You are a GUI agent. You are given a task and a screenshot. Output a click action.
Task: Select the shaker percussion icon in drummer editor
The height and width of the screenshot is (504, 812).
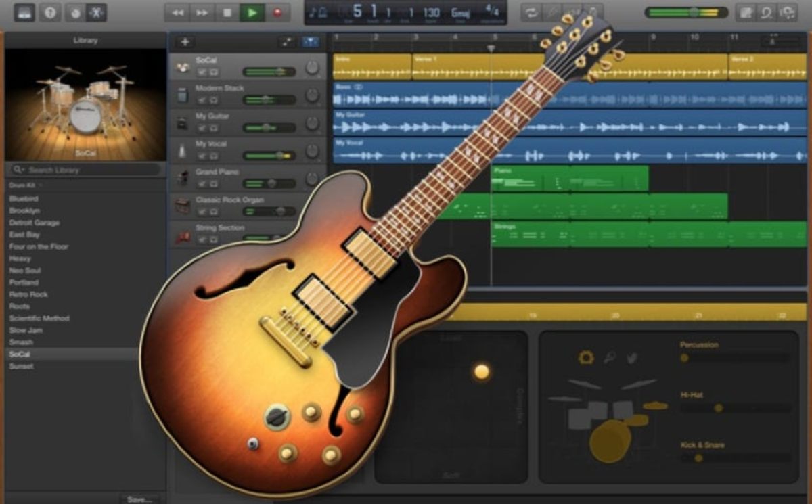point(609,357)
